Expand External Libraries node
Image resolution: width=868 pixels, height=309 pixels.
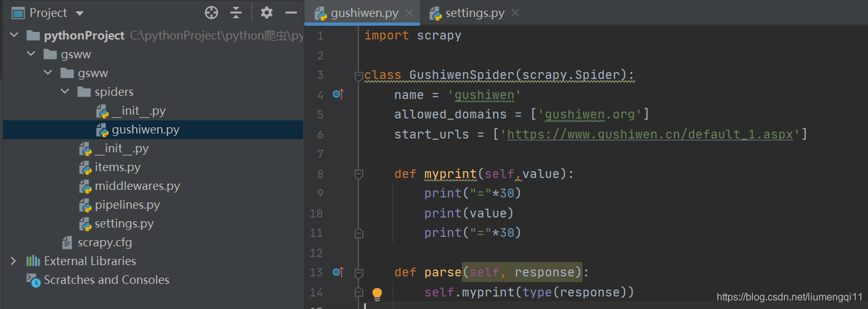(14, 261)
